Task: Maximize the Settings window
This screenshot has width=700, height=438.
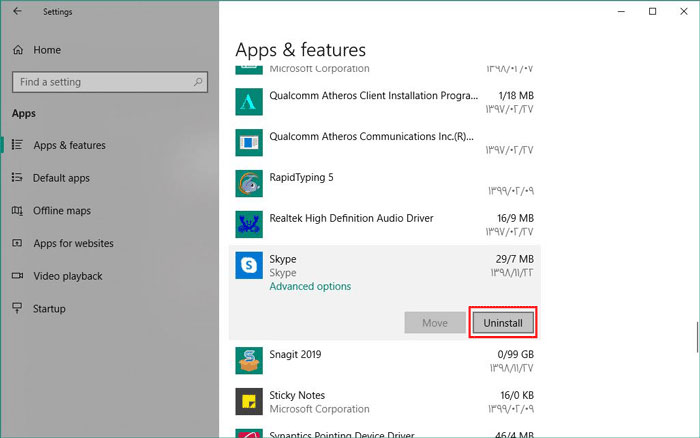Action: (x=652, y=11)
